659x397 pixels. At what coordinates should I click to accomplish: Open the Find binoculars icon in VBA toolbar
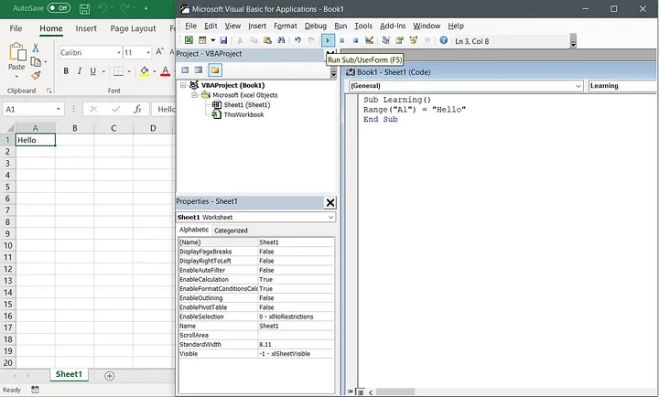coord(281,40)
